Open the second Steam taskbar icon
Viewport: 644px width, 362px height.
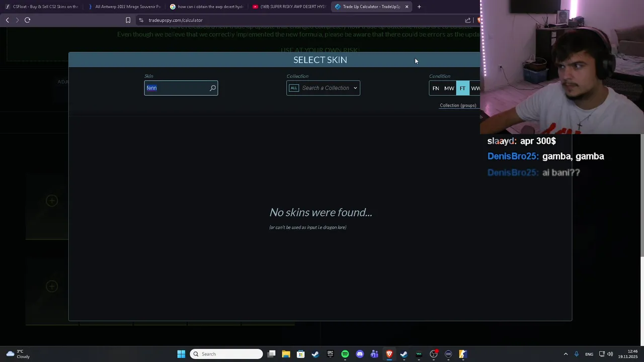click(404, 354)
